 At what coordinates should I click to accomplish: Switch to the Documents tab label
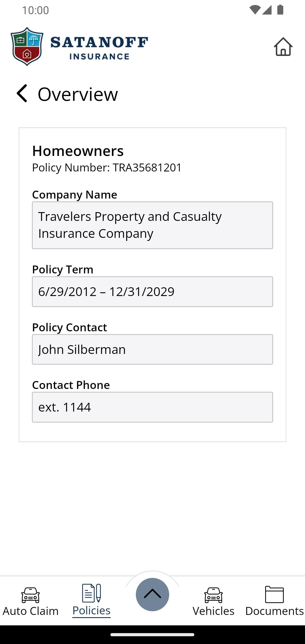point(274,611)
